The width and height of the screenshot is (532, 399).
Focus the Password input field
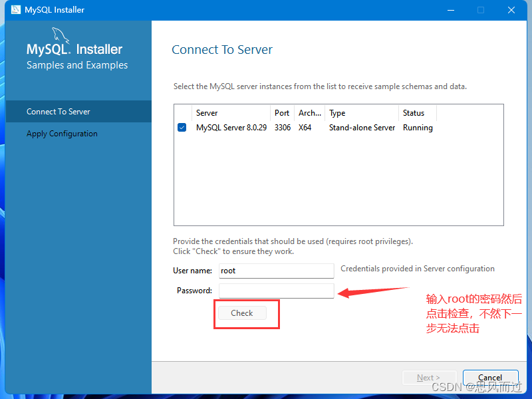tap(276, 291)
